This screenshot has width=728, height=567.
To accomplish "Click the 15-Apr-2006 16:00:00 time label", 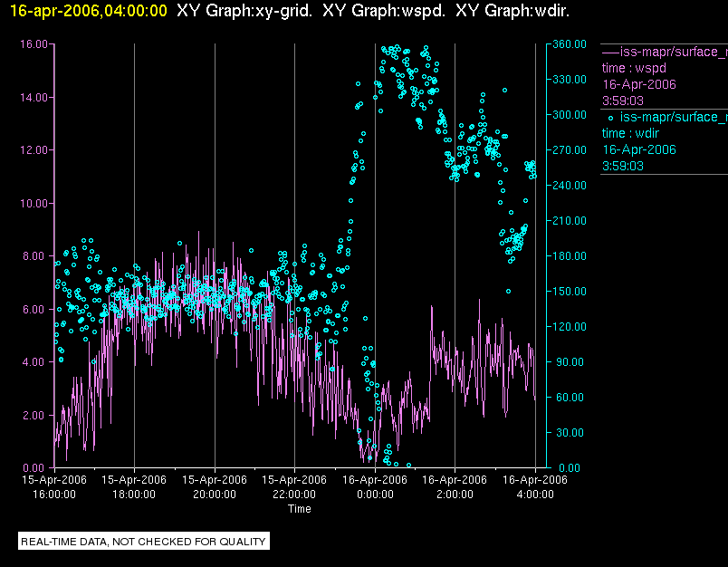I will click(54, 486).
